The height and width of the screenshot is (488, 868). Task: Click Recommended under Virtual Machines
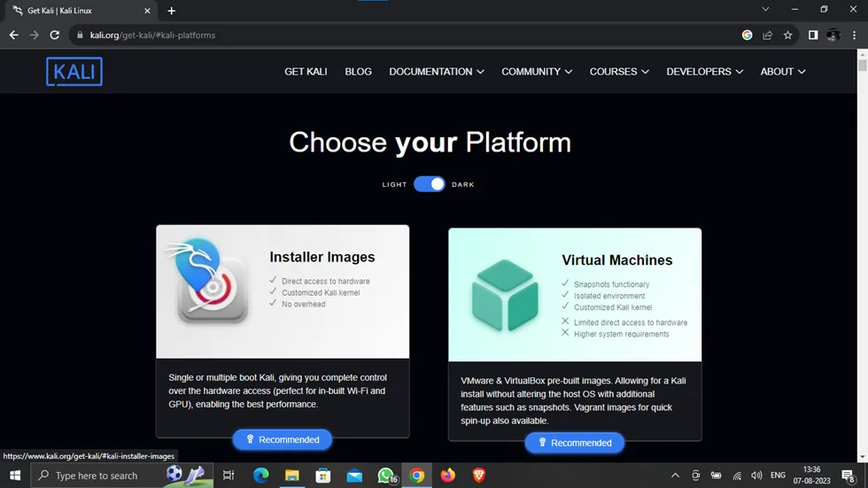click(x=575, y=443)
